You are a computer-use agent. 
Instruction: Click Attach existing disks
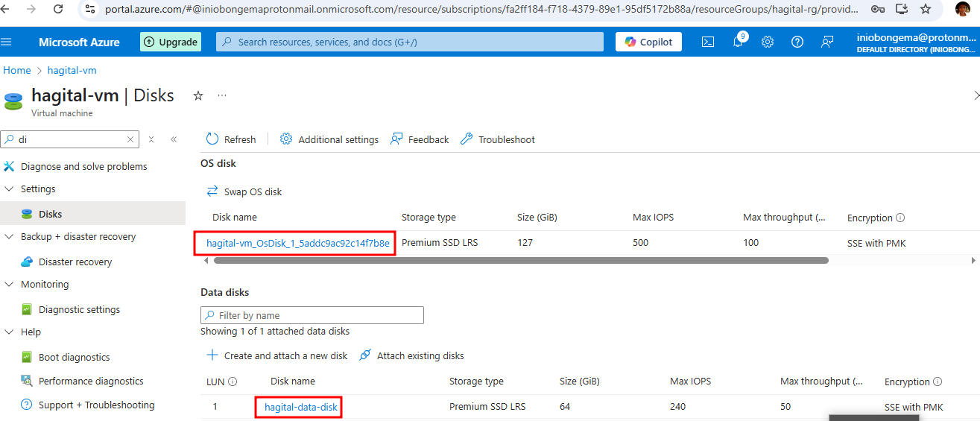[411, 355]
